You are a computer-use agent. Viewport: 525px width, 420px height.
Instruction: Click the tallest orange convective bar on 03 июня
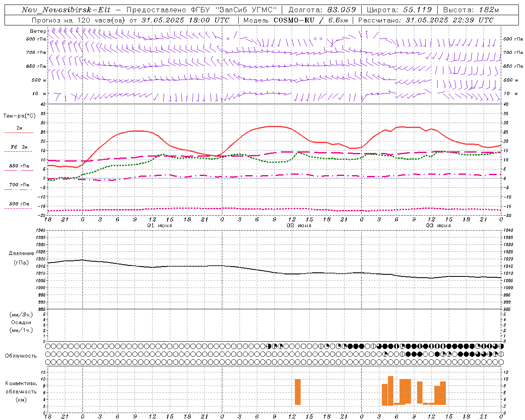(390, 391)
